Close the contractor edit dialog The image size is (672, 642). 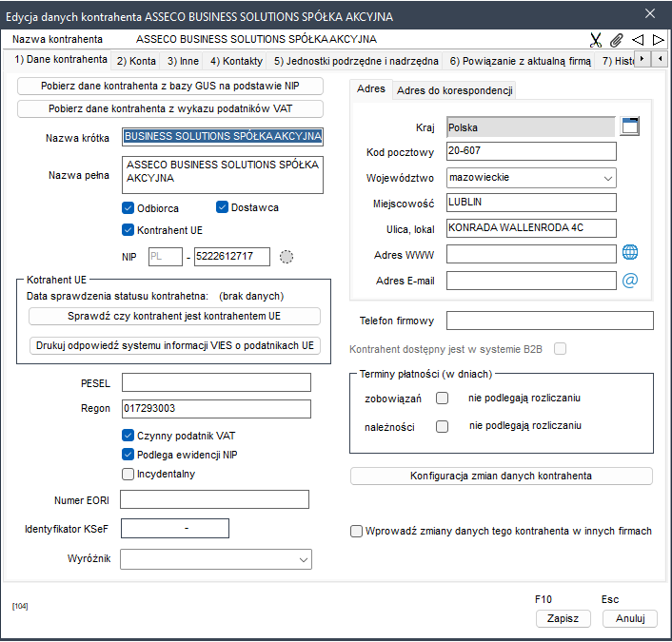650,13
